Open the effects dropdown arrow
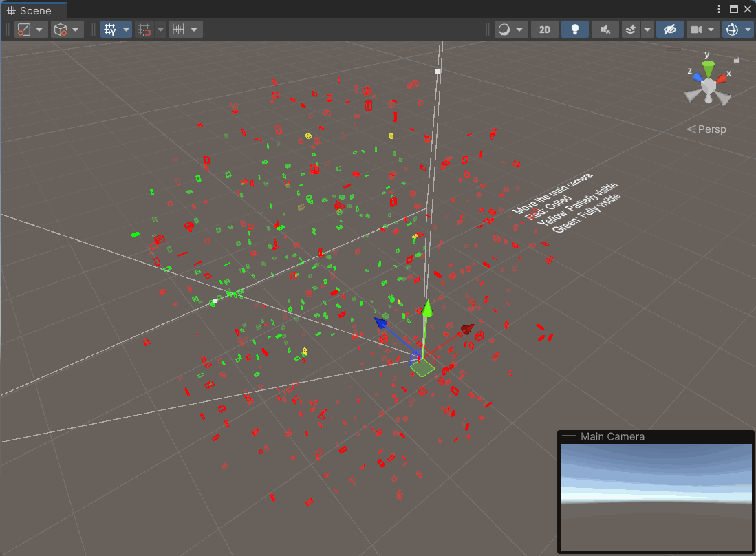Screen dimensions: 756x556 [647, 29]
